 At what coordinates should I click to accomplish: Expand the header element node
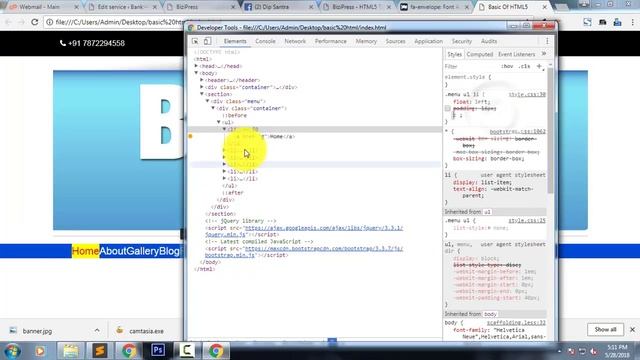202,80
